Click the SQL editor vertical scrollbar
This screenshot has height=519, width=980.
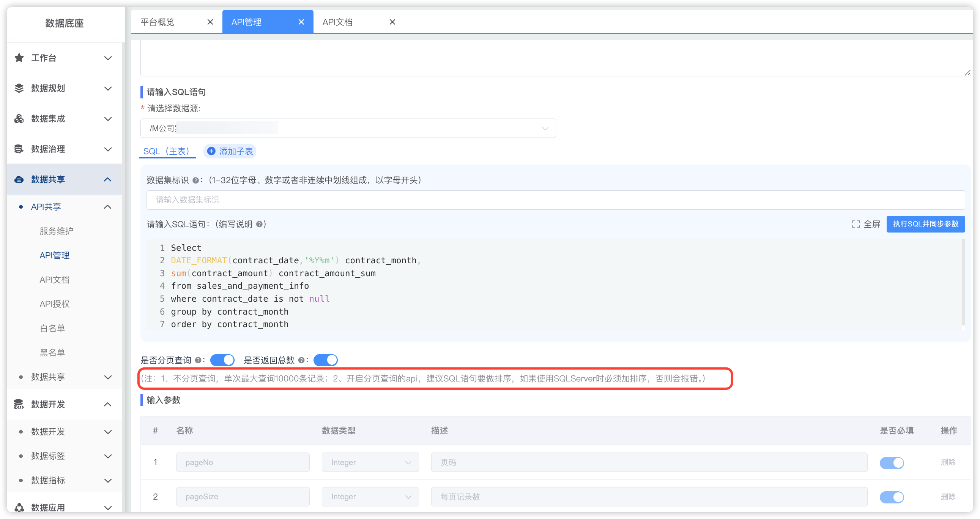963,282
